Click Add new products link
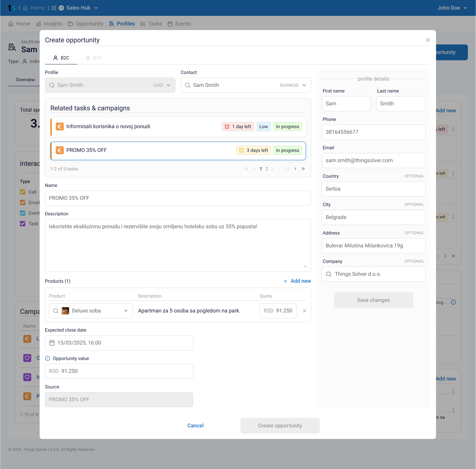Viewport: 476px width, 469px height. (297, 281)
